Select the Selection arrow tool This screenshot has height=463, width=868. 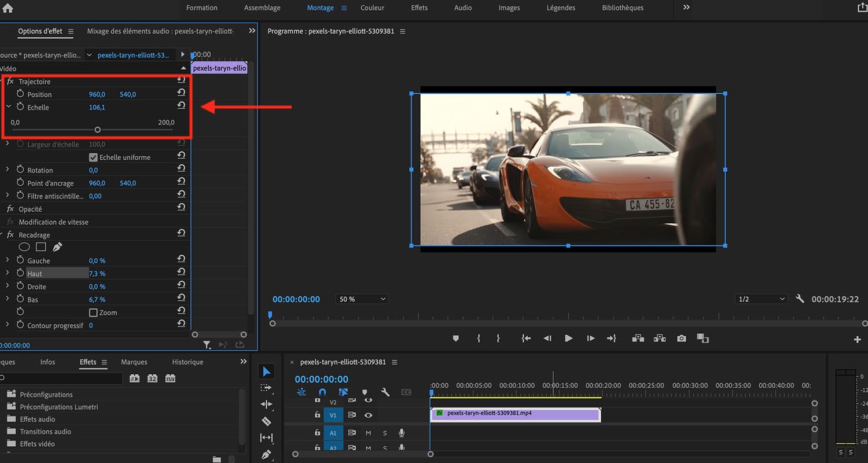coord(266,371)
